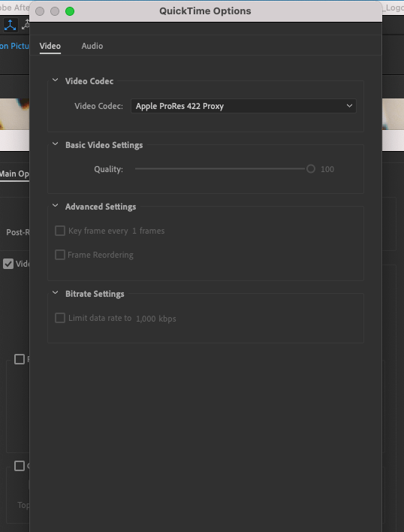Toggle the Video output checkbox in the background window
Screen dimensions: 404x532
8,264
